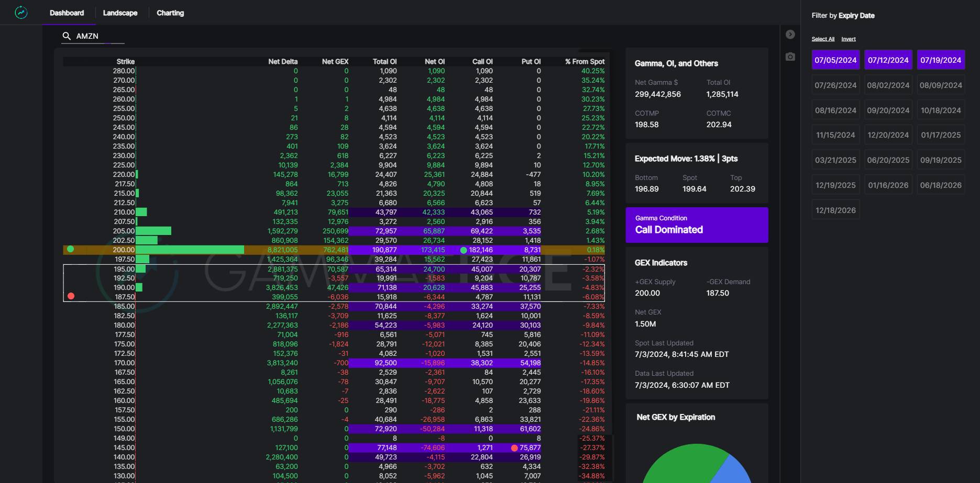Click the Call OI column header
980x483 pixels.
(x=482, y=61)
